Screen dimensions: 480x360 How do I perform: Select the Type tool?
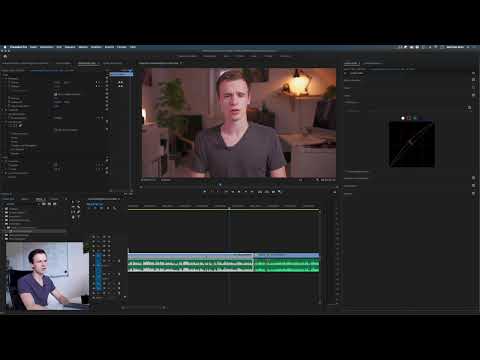click(x=79, y=217)
